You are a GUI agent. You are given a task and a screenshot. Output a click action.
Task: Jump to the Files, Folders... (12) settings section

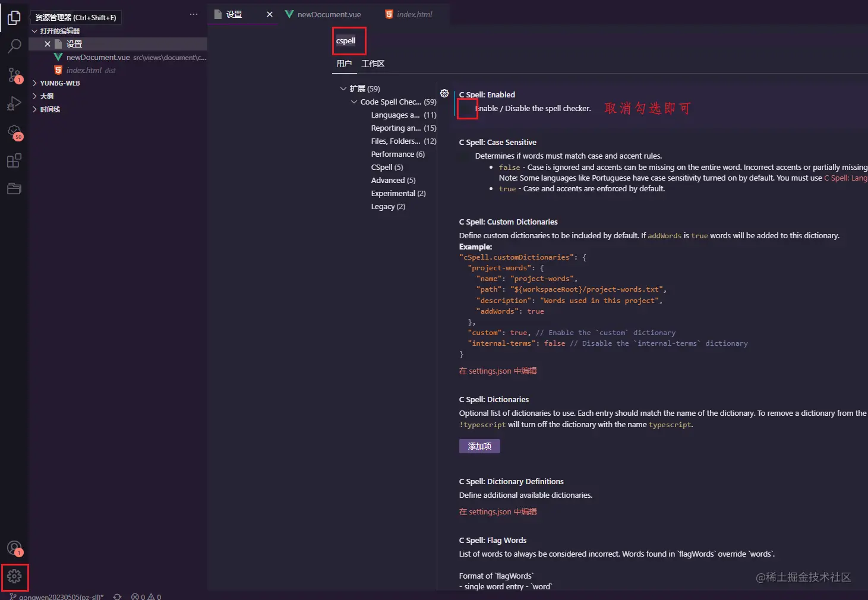403,141
